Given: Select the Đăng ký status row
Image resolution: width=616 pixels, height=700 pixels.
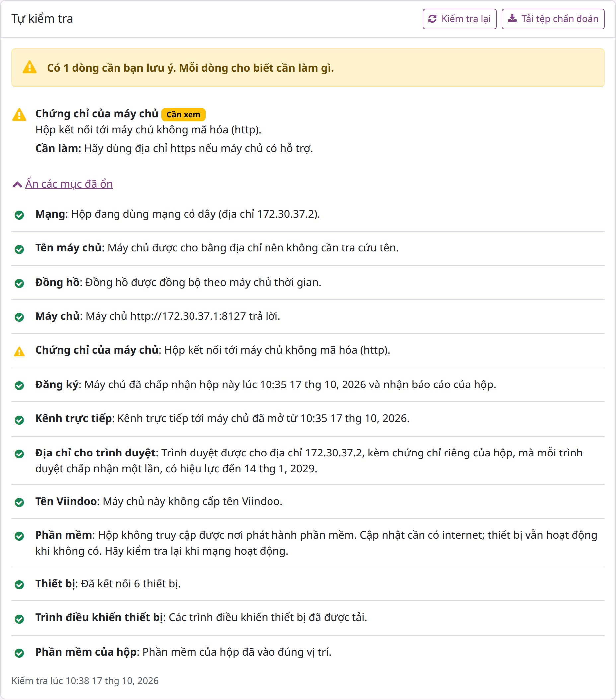Looking at the screenshot, I should 308,385.
